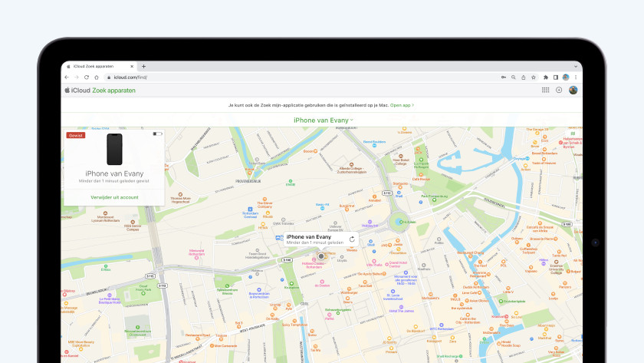The width and height of the screenshot is (644, 363).
Task: Close the iCloud Zoek apparaten tab
Action: [132, 66]
